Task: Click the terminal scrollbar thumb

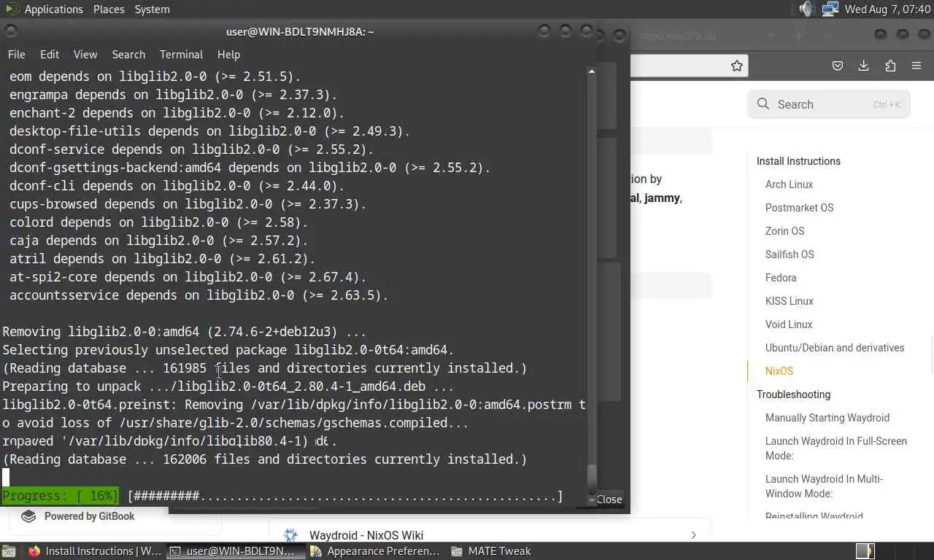Action: [592, 480]
